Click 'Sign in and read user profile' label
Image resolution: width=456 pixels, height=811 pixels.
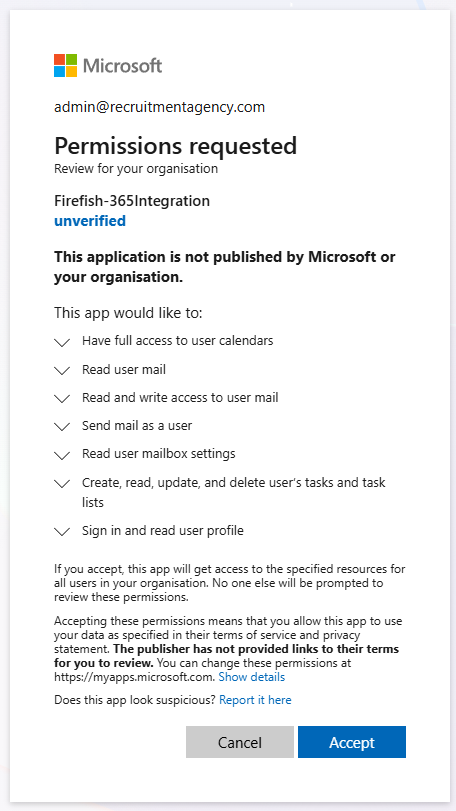pyautogui.click(x=162, y=531)
